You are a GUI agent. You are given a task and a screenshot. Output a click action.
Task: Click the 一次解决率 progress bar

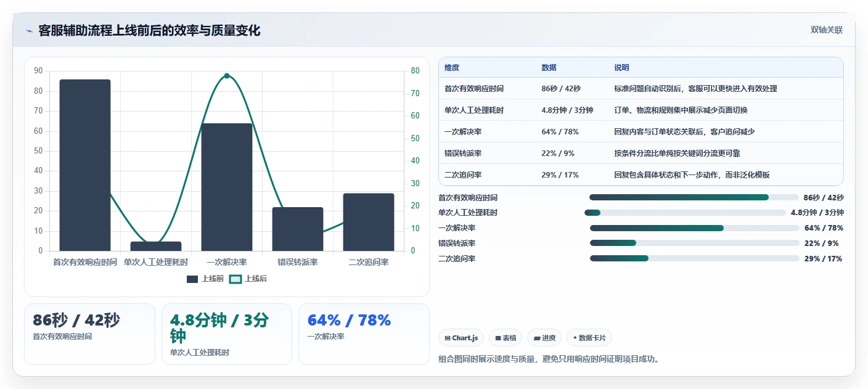point(695,228)
